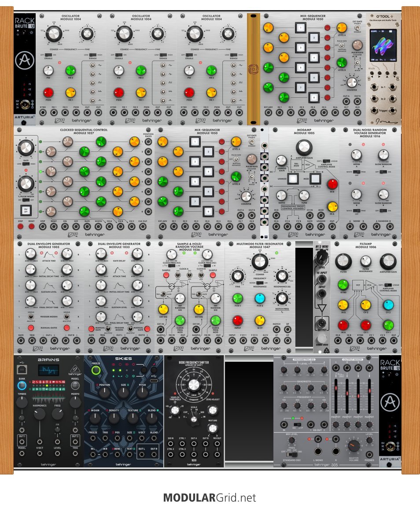Click the large coarse frequency knob on Module 1047
Viewport: 420px width, 507px height.
click(259, 261)
